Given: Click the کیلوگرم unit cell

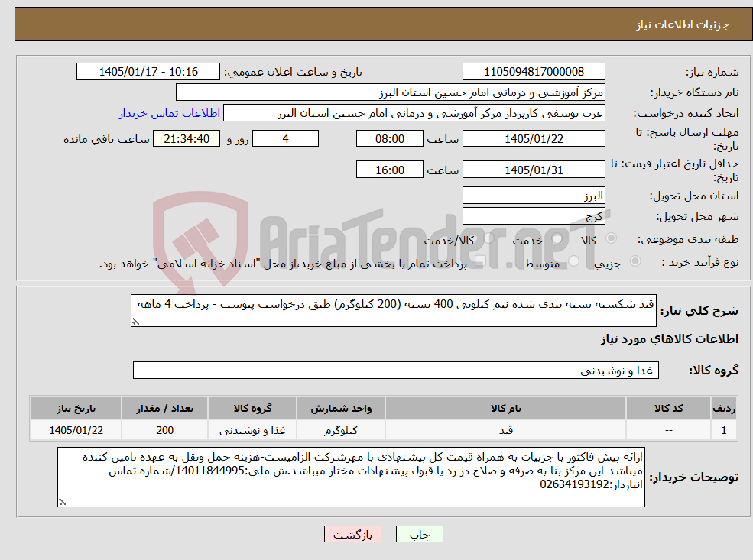Looking at the screenshot, I should (x=341, y=430).
